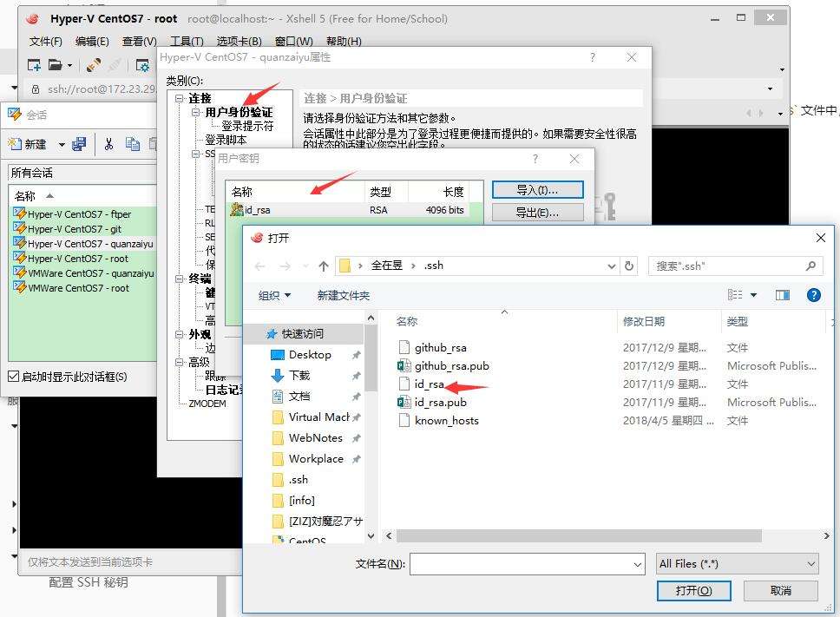The width and height of the screenshot is (840, 617).
Task: Click the copy icon in sessions toolbar
Action: coord(132,144)
